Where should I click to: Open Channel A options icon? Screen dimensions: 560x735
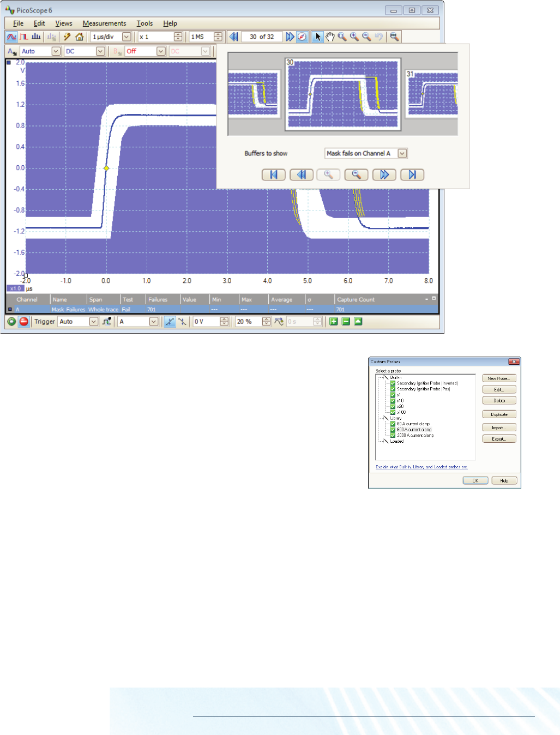pyautogui.click(x=12, y=51)
